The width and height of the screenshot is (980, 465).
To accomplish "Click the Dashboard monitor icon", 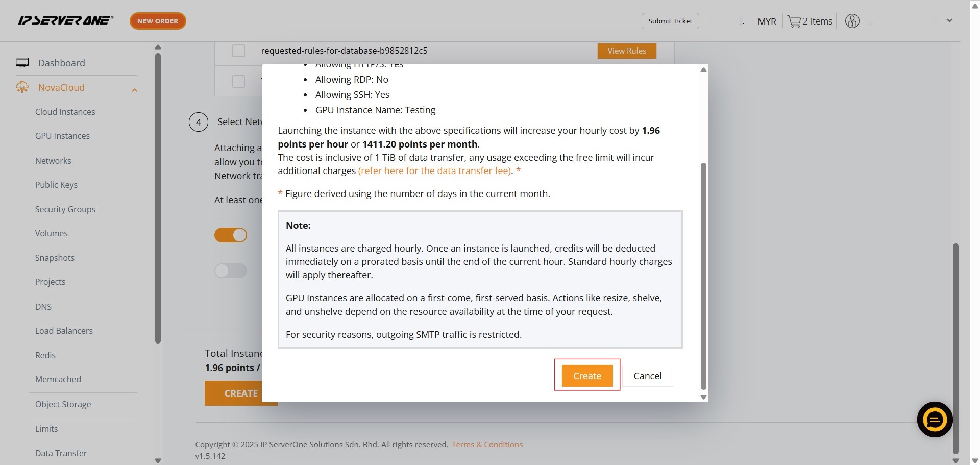I will point(22,63).
